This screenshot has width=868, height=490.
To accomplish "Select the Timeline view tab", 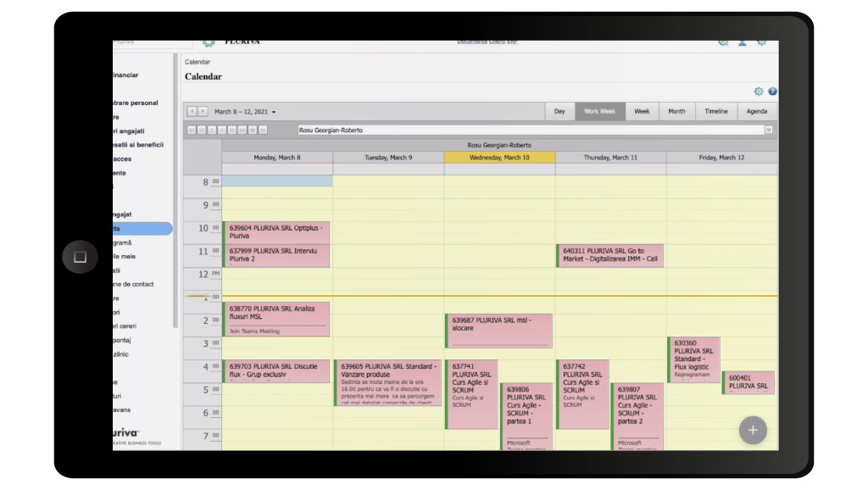I will click(716, 111).
